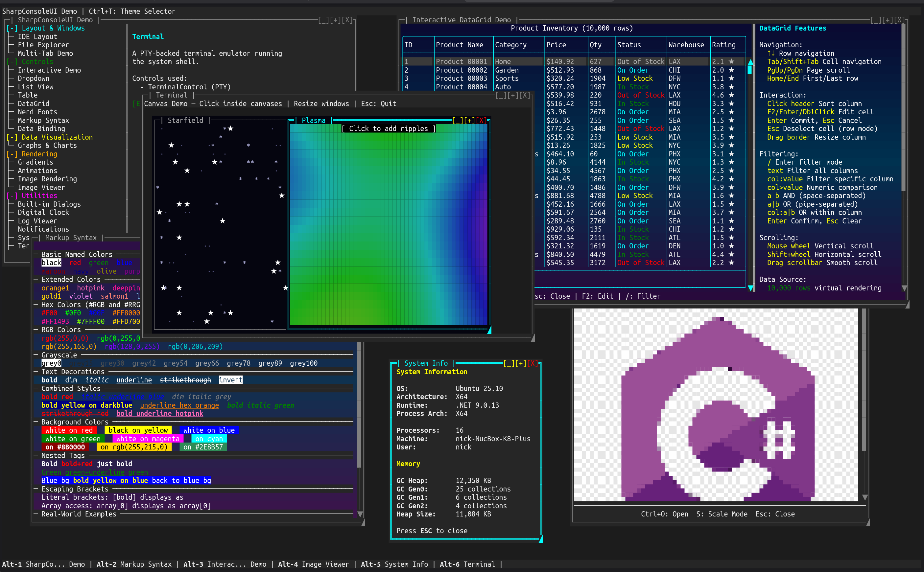Switch to the Alt-4 Image Viewer tab
The width and height of the screenshot is (924, 572).
tap(313, 564)
